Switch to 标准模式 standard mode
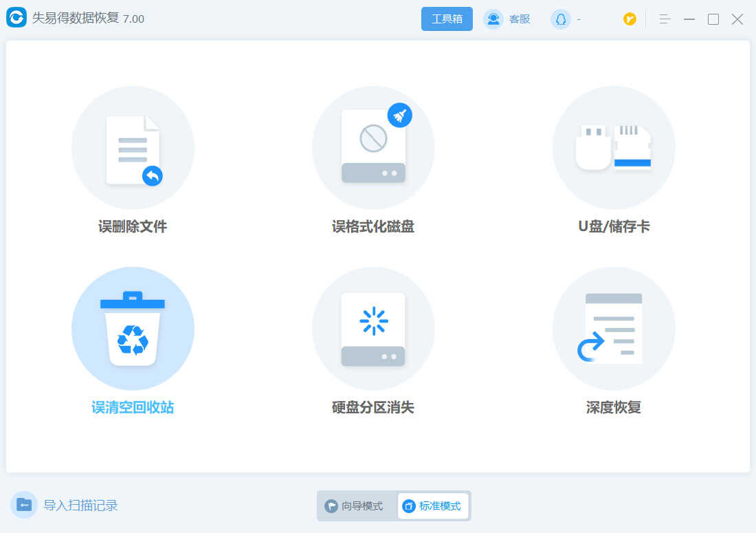This screenshot has width=756, height=533. point(432,506)
